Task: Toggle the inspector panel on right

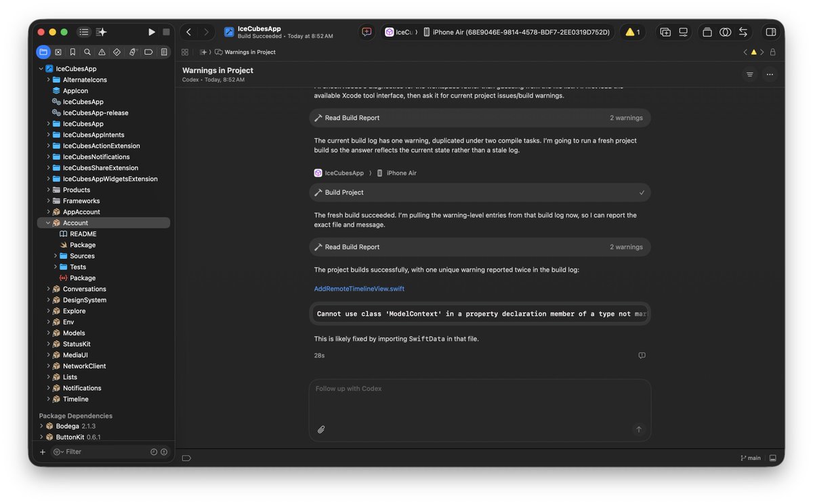Action: coord(771,32)
